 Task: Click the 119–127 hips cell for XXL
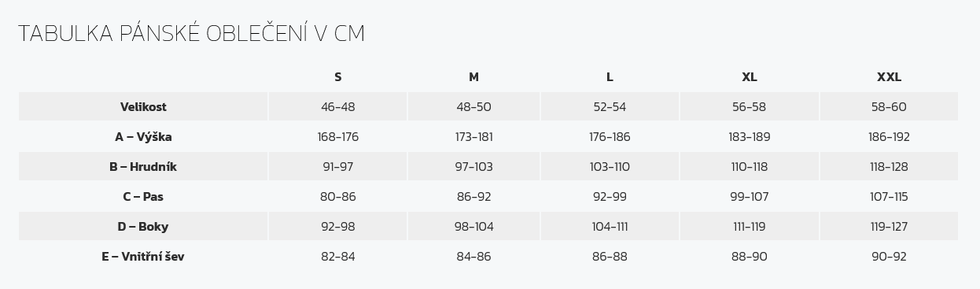click(x=889, y=227)
